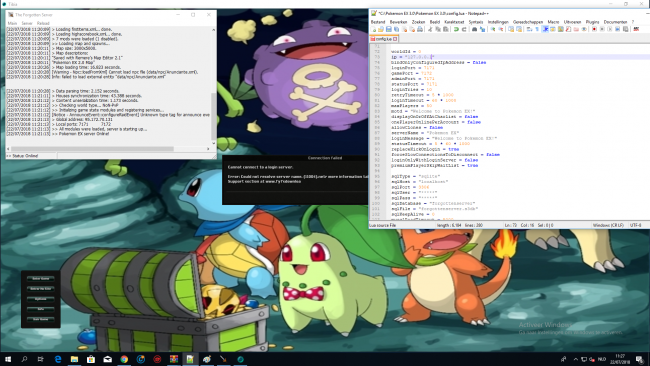Toggle the highlighted Indent Guide icon

pos(545,29)
